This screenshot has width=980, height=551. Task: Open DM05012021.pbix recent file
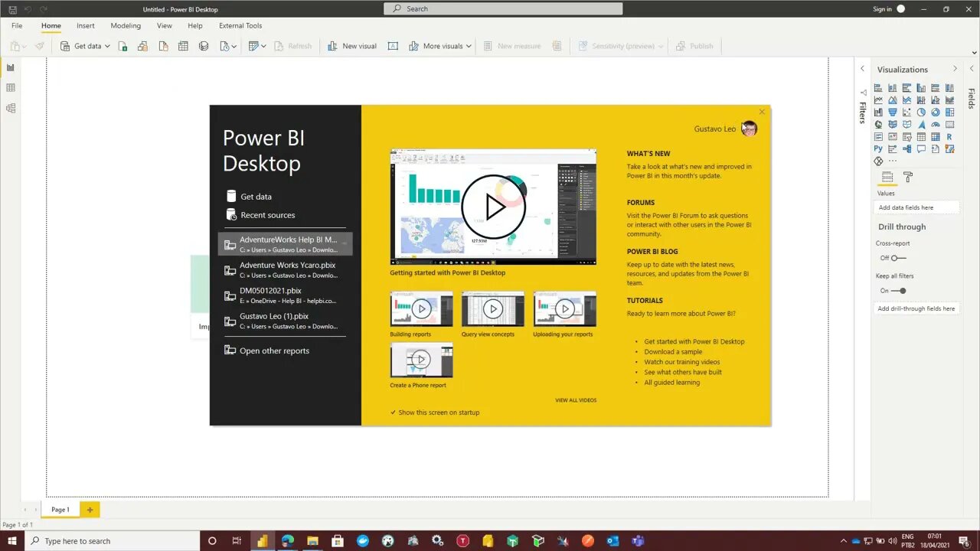[x=285, y=295]
